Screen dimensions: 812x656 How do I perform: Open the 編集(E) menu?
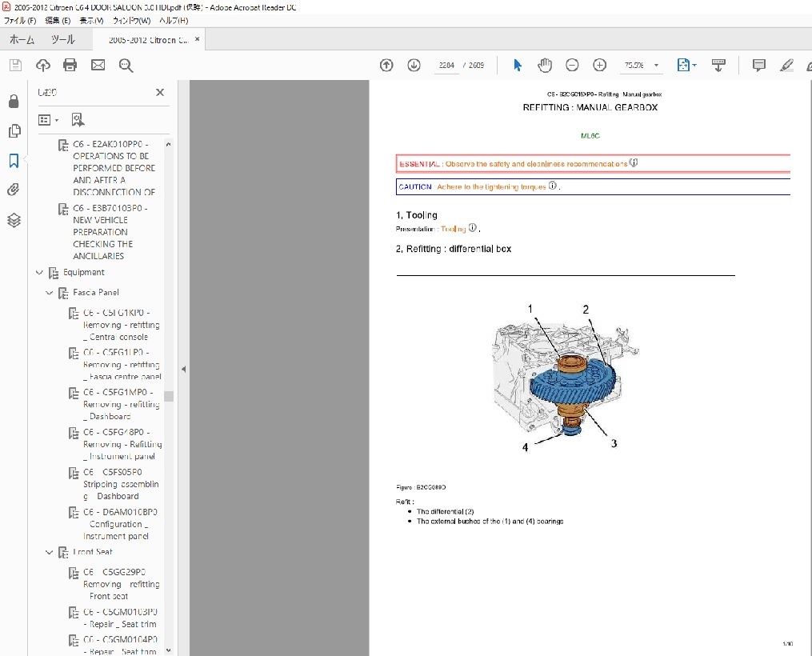pos(58,21)
